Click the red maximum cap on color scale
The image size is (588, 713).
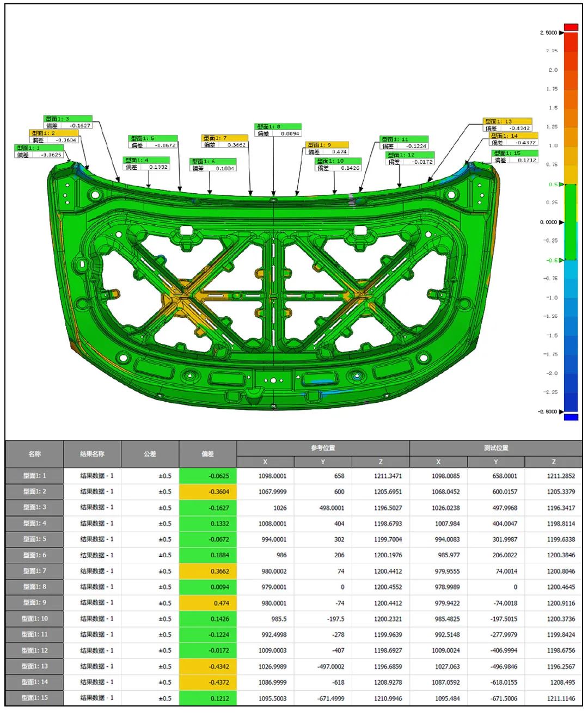click(571, 27)
